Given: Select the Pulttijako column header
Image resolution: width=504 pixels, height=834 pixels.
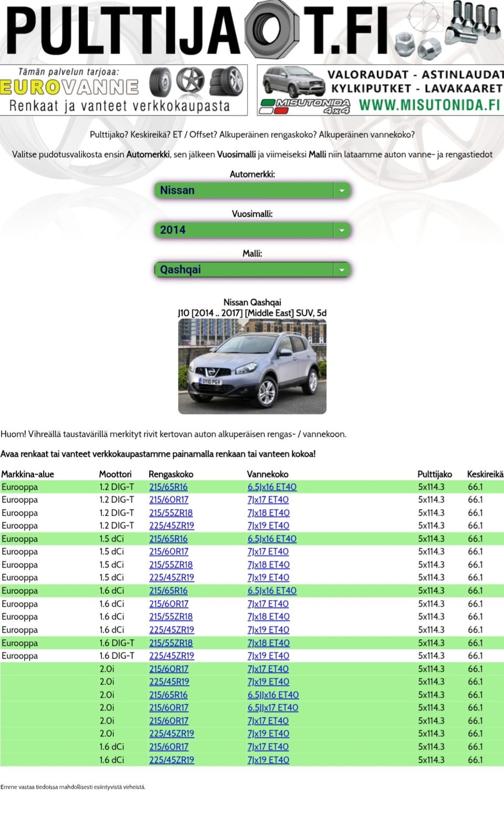Looking at the screenshot, I should click(434, 474).
